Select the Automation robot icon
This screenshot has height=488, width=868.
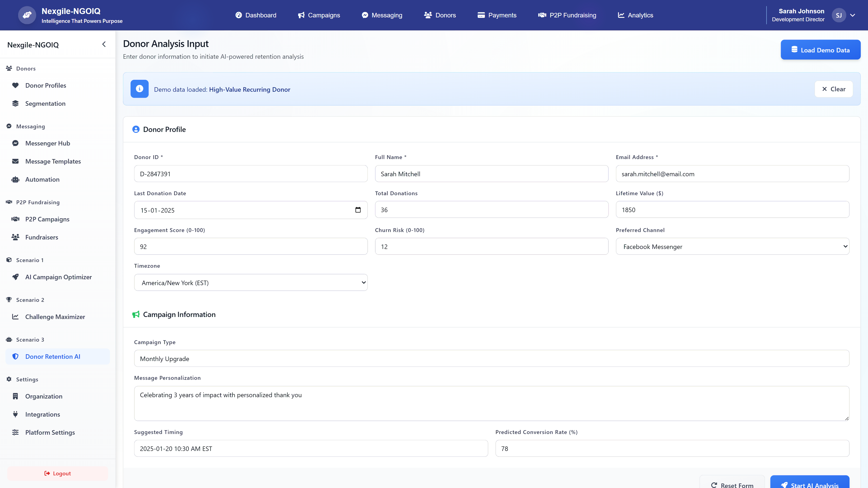[x=16, y=179]
